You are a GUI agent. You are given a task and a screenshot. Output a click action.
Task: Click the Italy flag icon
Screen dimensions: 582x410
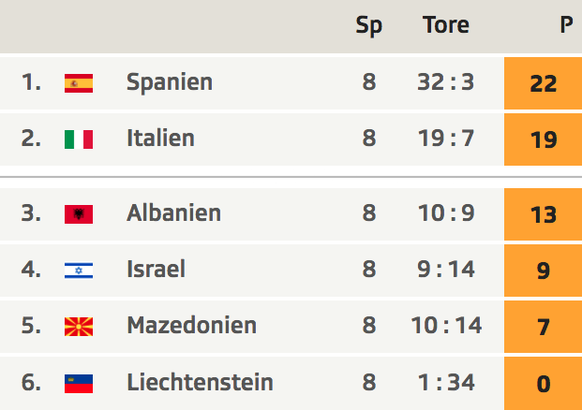tap(79, 140)
